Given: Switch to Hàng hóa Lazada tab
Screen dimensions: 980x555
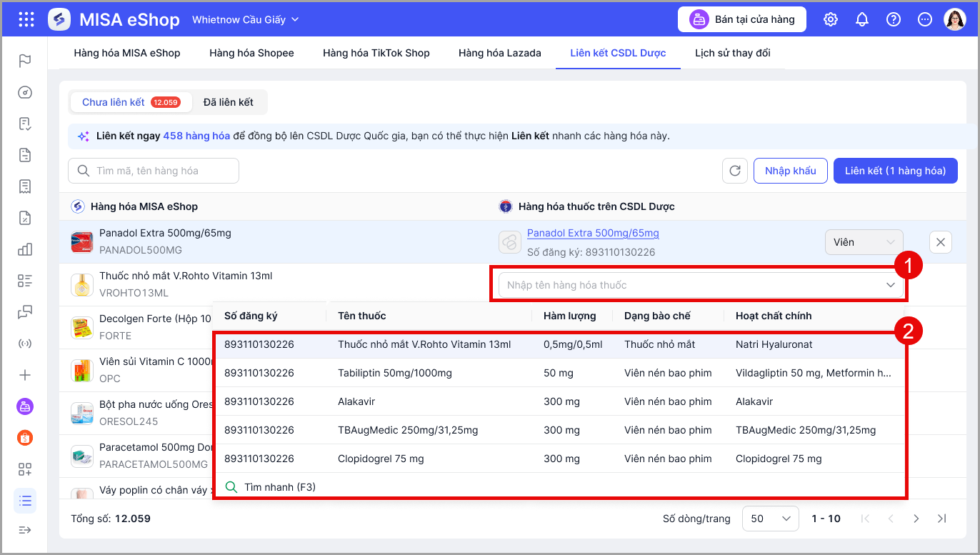Looking at the screenshot, I should (500, 53).
